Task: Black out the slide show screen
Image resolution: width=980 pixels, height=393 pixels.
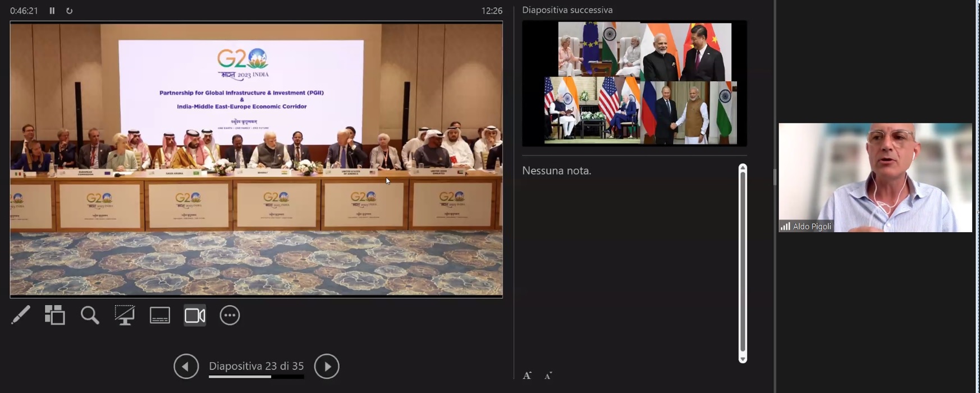Action: [125, 315]
